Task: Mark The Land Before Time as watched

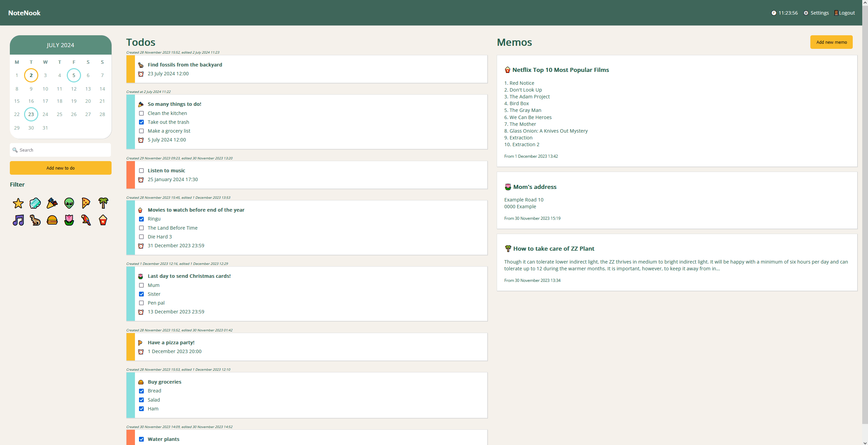Action: (141, 228)
